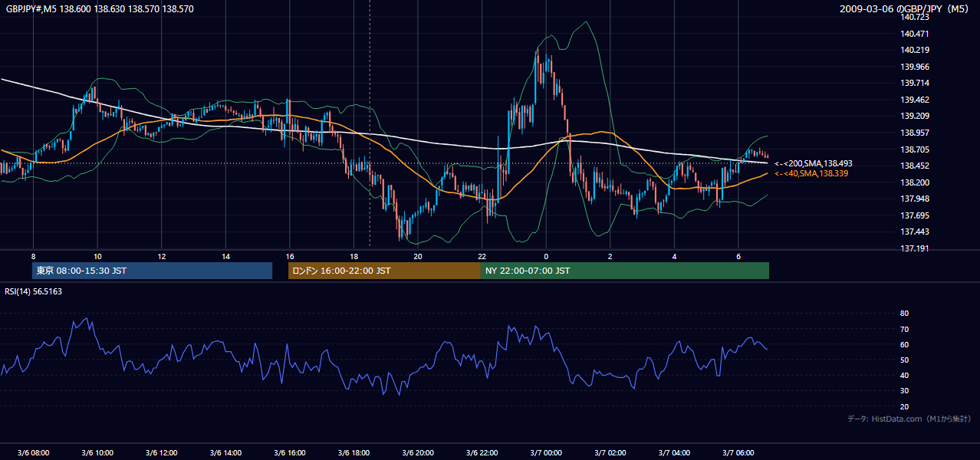Click hour label 12 under price chart

pos(161,256)
